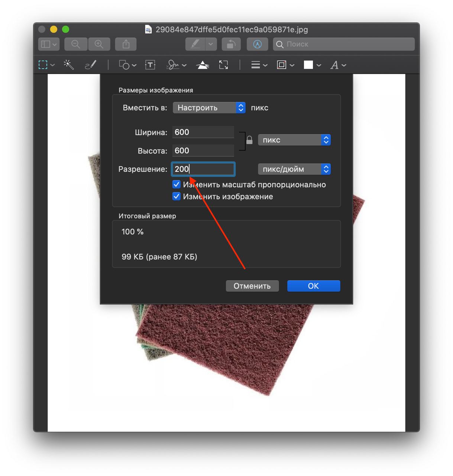Open the Adjust Color tool
This screenshot has width=453, height=476.
(x=203, y=65)
